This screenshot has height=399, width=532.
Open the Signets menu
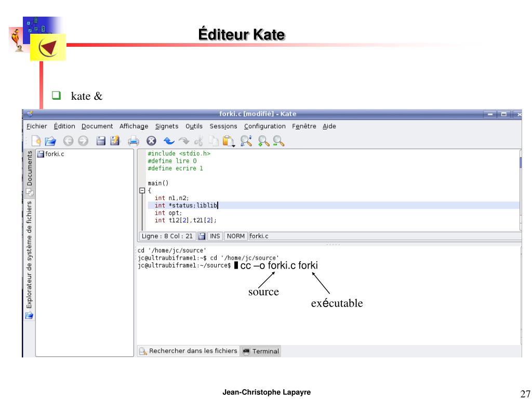pyautogui.click(x=167, y=126)
